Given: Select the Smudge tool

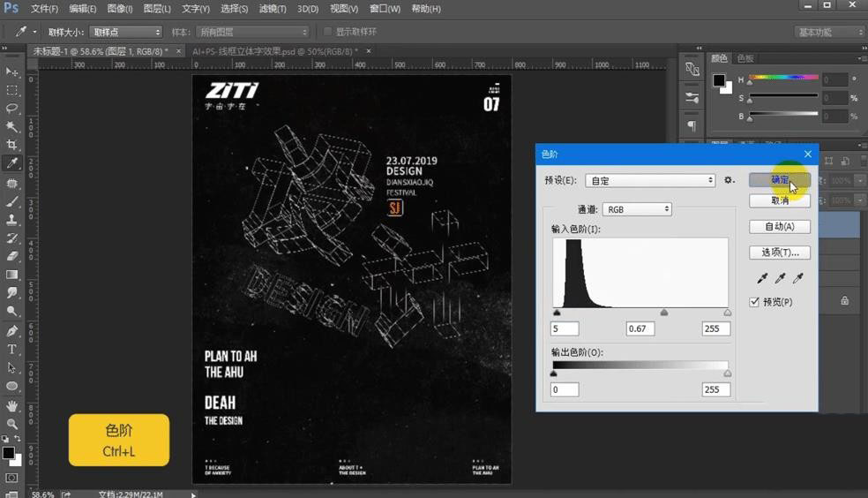Looking at the screenshot, I should (11, 293).
